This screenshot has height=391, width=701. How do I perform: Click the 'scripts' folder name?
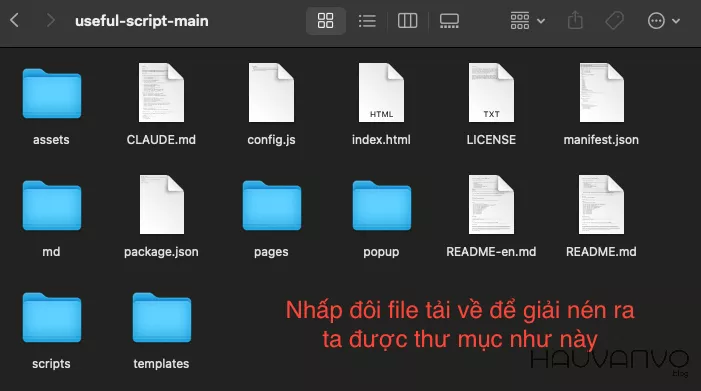pyautogui.click(x=51, y=364)
